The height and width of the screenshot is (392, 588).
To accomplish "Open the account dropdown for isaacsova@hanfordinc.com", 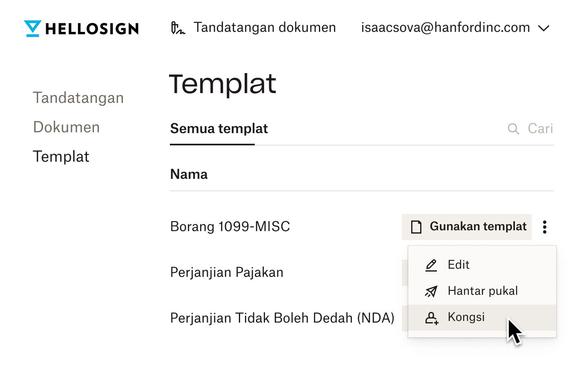I will [544, 28].
